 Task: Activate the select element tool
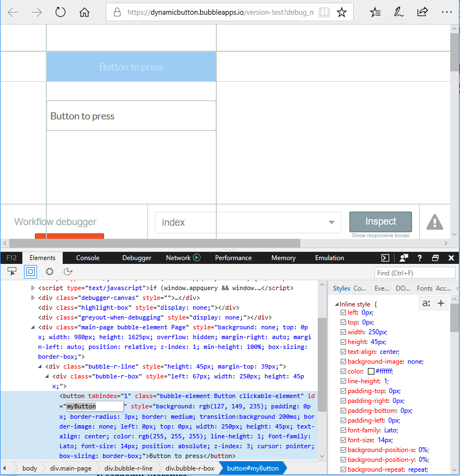[12, 272]
